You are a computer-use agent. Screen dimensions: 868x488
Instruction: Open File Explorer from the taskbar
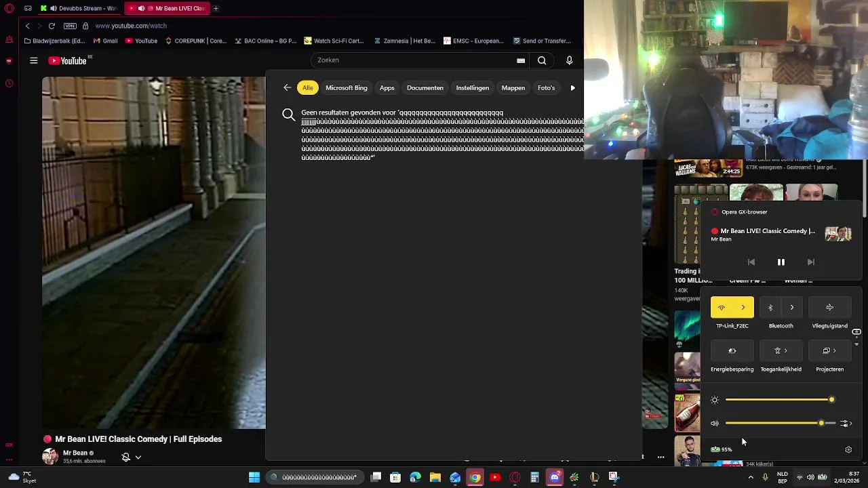pos(435,477)
